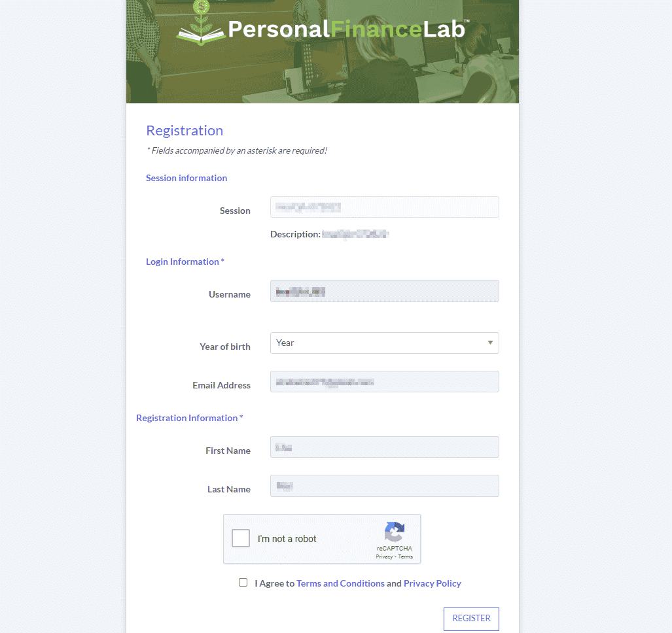This screenshot has width=672, height=633.
Task: Tick the I Agree terms checkbox
Action: coord(243,583)
